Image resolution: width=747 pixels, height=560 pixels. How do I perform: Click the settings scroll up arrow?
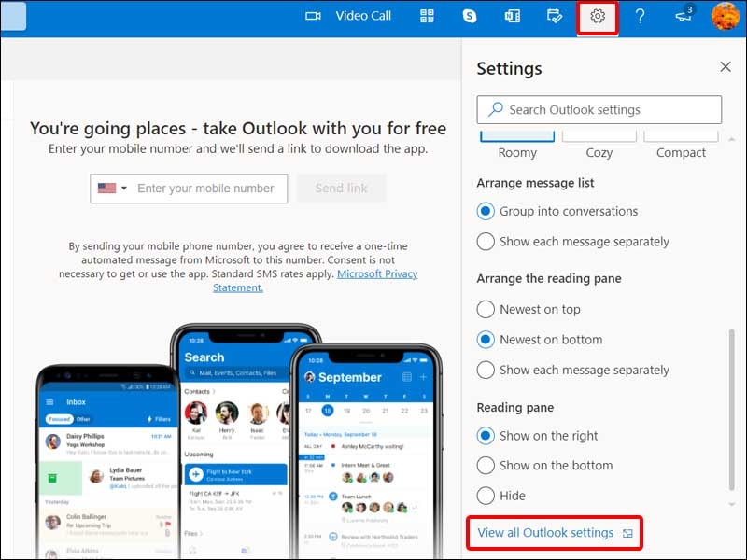[x=732, y=139]
